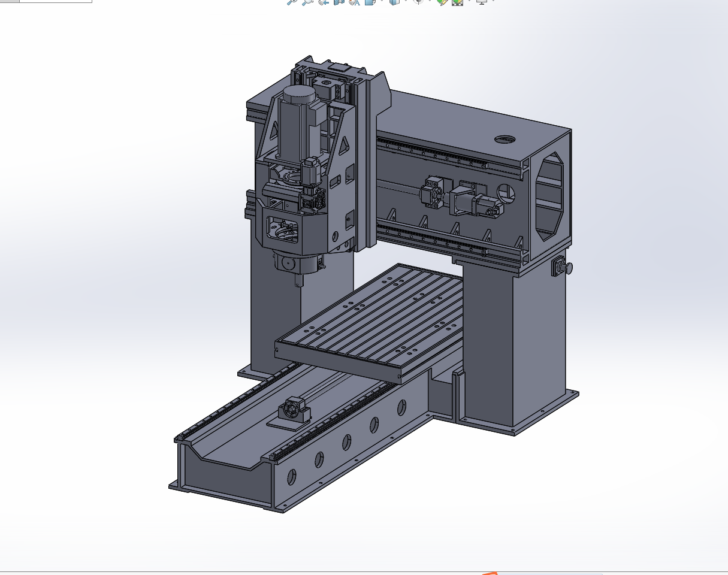Viewport: 728px width, 575px height.
Task: Open the View Settings monitor icon
Action: [x=482, y=2]
